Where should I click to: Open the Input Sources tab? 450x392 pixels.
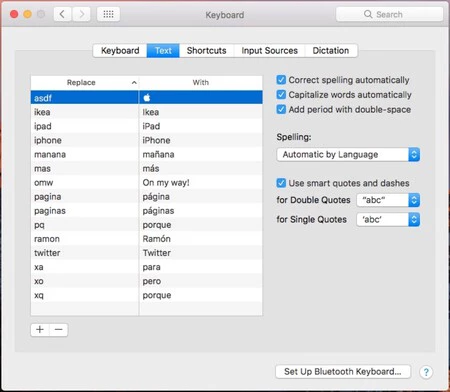pos(269,51)
